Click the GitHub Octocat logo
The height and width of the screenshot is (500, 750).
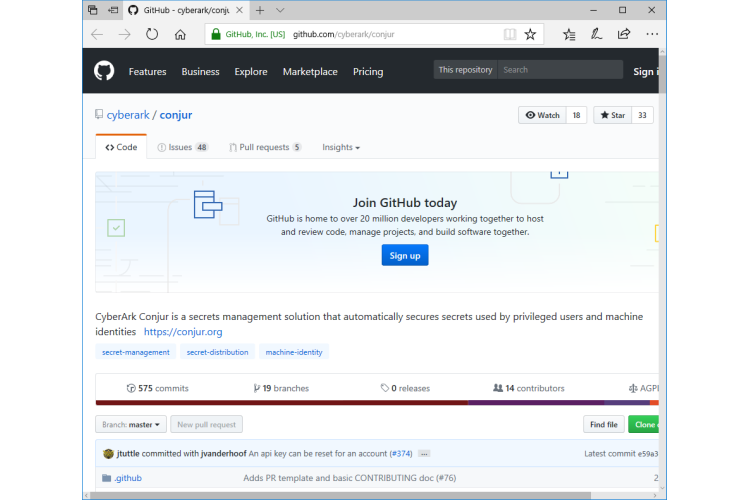click(104, 71)
